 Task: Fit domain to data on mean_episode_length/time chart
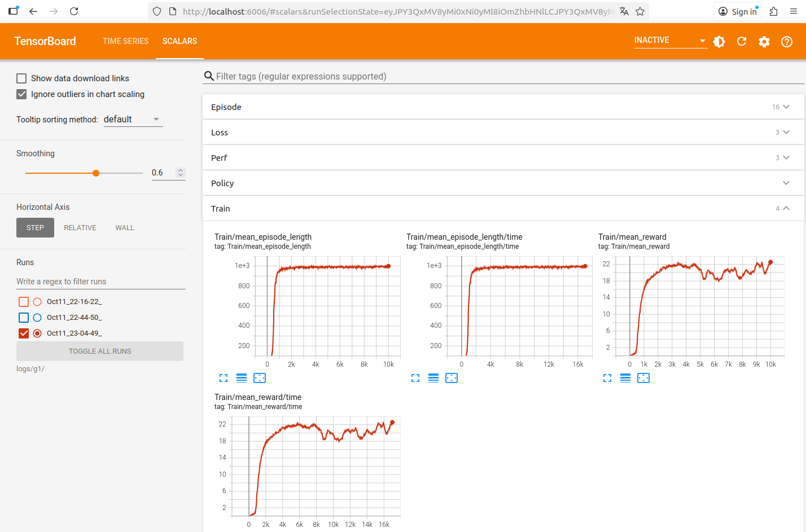[452, 378]
